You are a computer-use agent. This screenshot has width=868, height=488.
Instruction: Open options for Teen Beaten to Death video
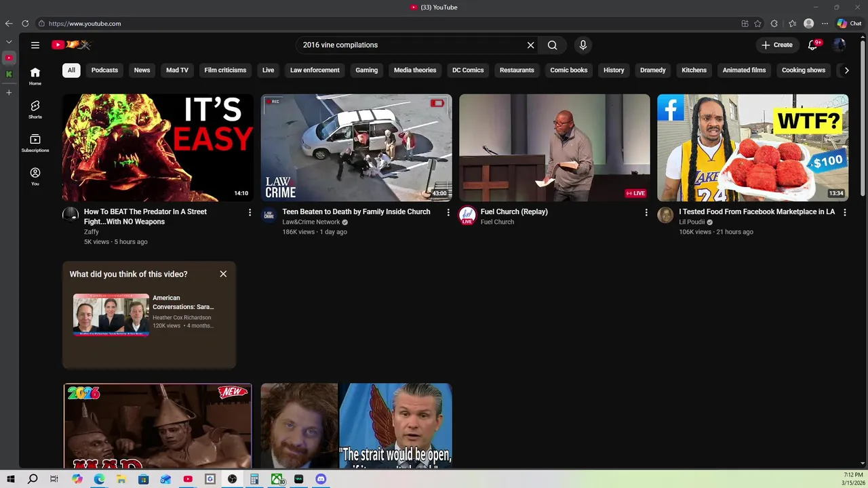(x=448, y=212)
